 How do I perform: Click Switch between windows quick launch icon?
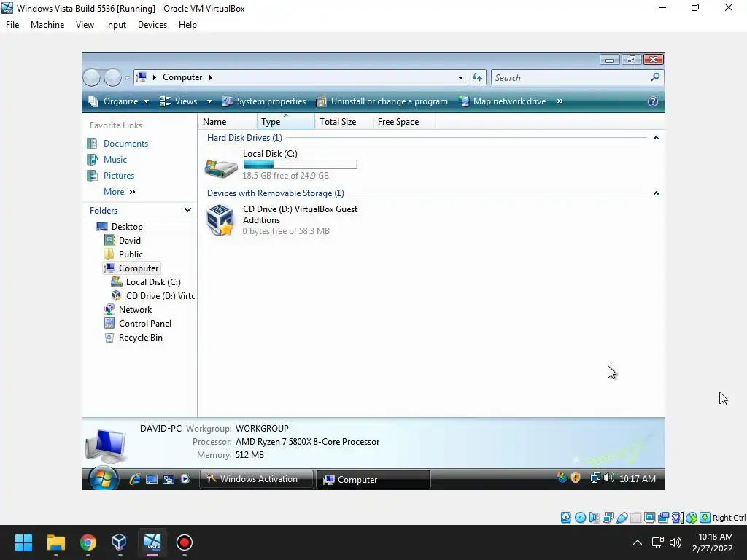coord(169,479)
